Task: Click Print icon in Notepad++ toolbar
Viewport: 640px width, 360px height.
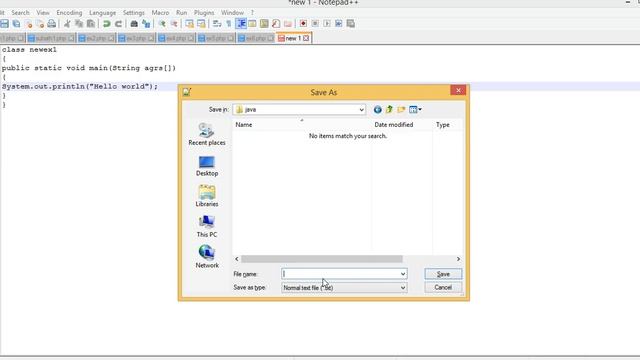Action: tap(51, 24)
